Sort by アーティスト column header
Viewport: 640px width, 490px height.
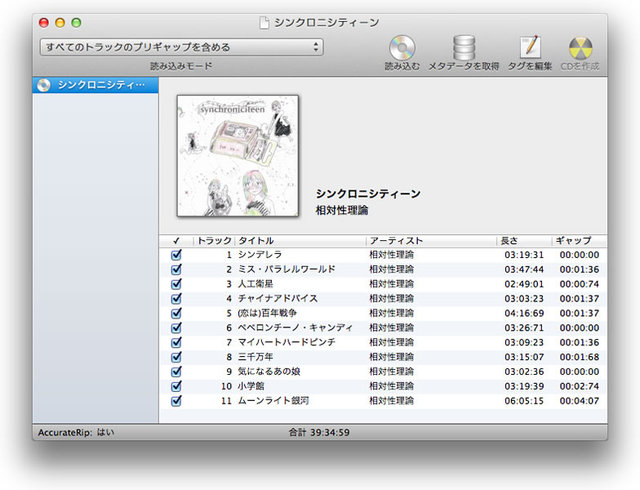431,241
